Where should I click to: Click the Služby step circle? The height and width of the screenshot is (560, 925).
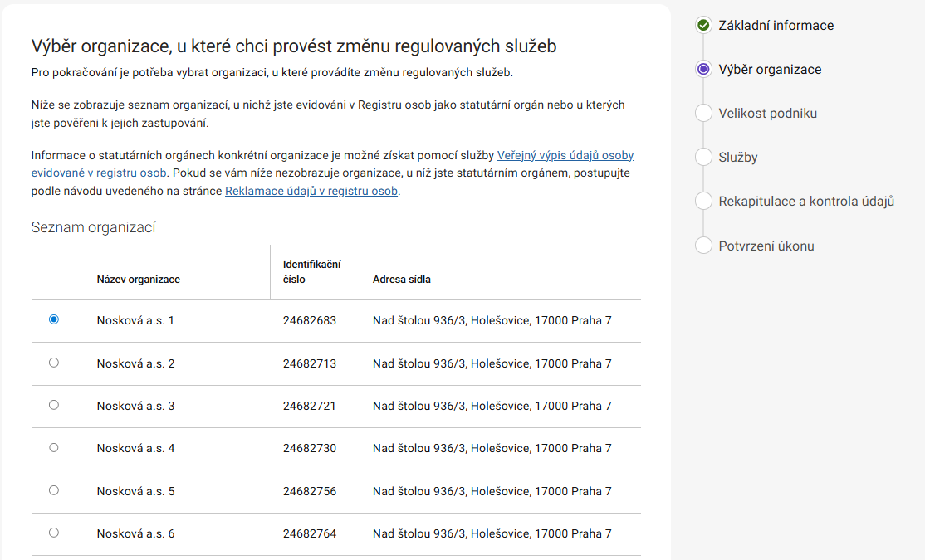(703, 157)
